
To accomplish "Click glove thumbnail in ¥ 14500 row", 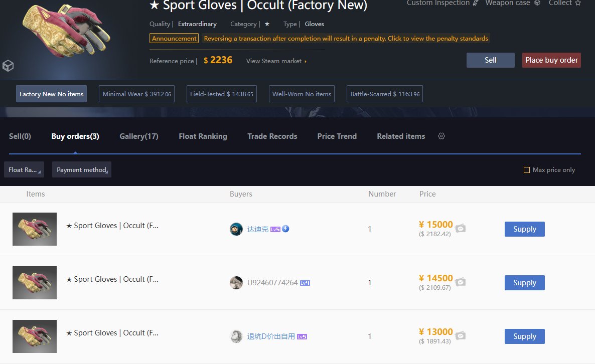I will click(x=35, y=282).
